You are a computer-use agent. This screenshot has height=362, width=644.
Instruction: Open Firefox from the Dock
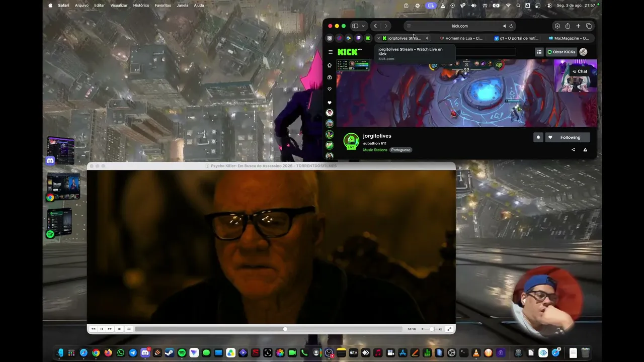(108, 353)
